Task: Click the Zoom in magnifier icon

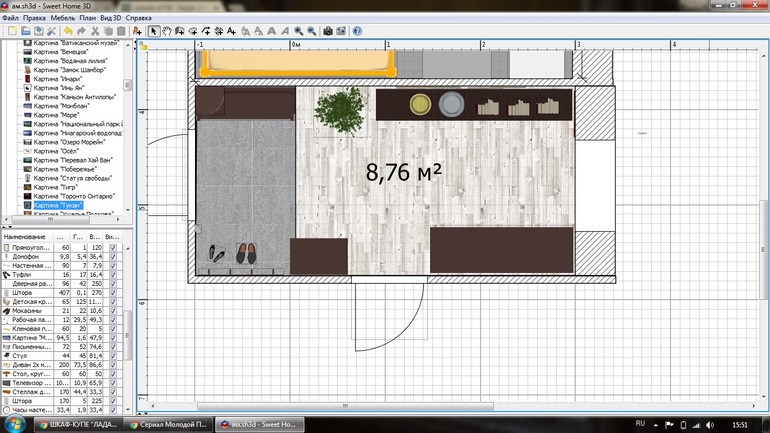Action: [298, 31]
